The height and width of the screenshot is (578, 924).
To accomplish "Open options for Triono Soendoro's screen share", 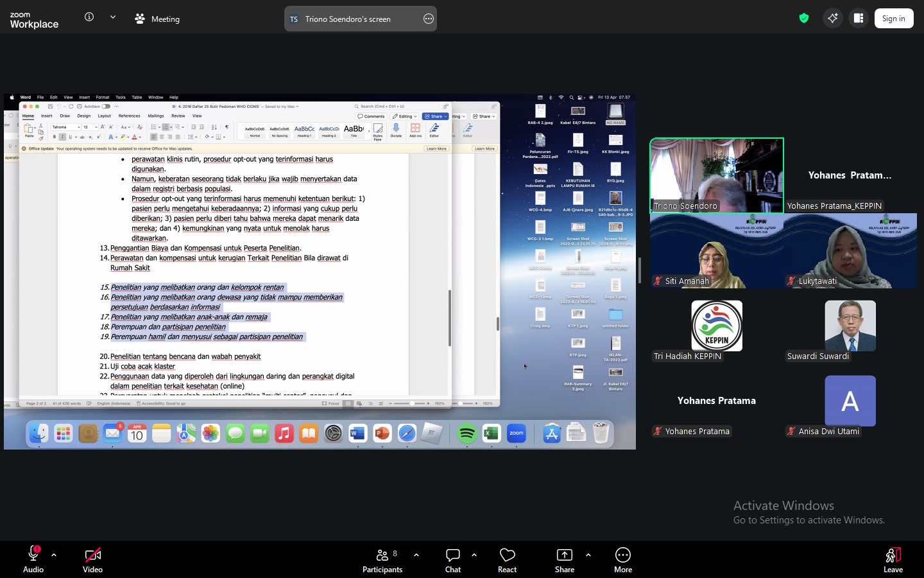I will click(x=429, y=19).
